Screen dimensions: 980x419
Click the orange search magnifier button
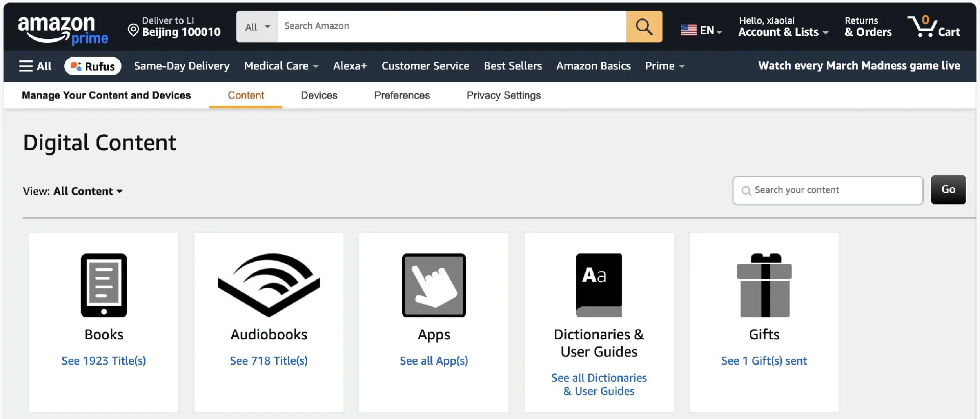click(644, 27)
